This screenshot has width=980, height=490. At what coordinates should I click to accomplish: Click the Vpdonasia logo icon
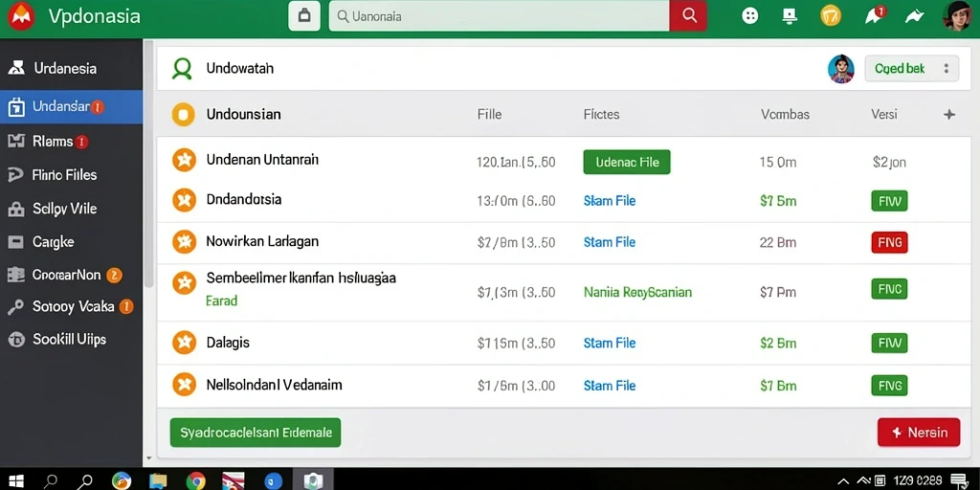click(21, 16)
